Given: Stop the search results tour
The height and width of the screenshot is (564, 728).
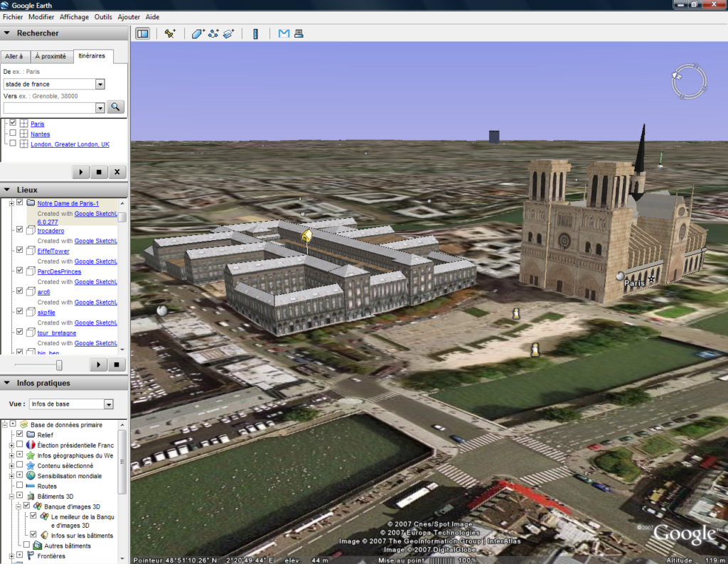Looking at the screenshot, I should point(99,172).
